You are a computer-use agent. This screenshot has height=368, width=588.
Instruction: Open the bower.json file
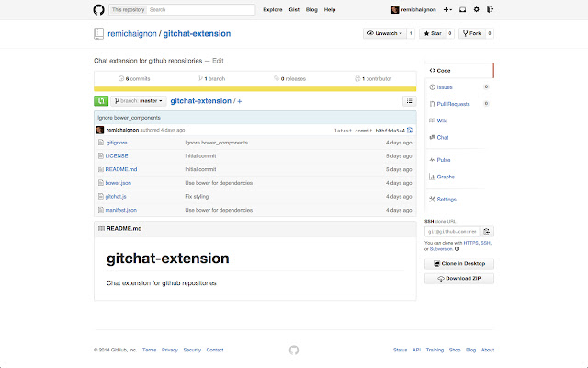pyautogui.click(x=119, y=183)
